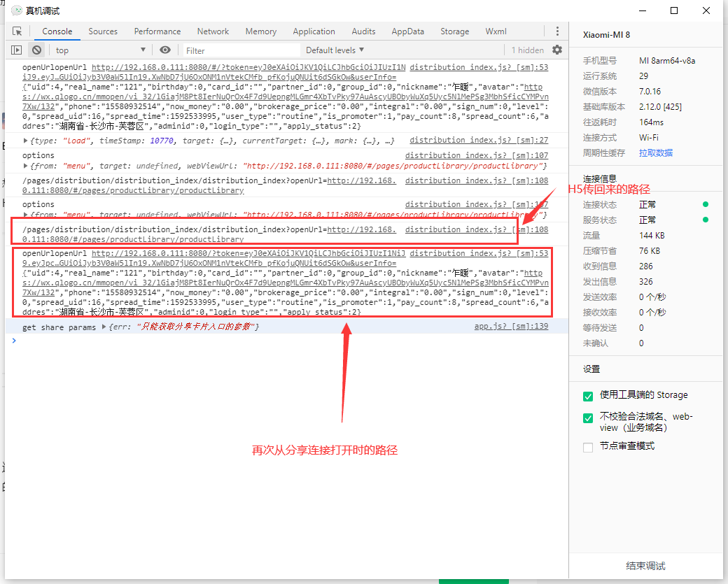728x584 pixels.
Task: Open source link distribution_index.js:27
Action: (479, 140)
